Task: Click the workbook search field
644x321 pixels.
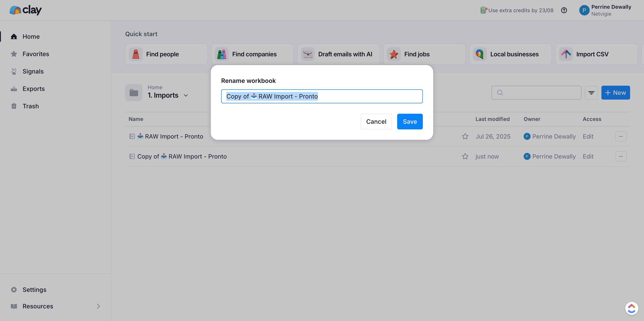Action: [536, 93]
